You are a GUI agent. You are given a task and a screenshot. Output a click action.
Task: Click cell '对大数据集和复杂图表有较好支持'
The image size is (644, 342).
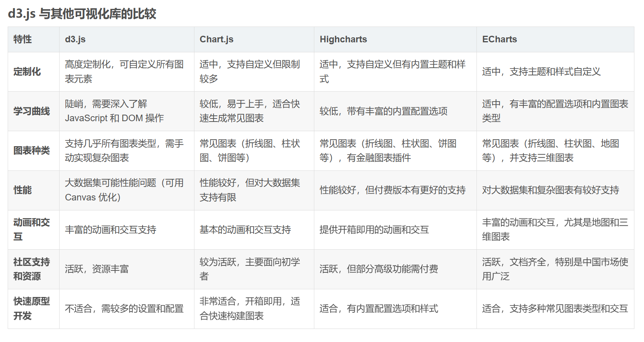[555, 190]
